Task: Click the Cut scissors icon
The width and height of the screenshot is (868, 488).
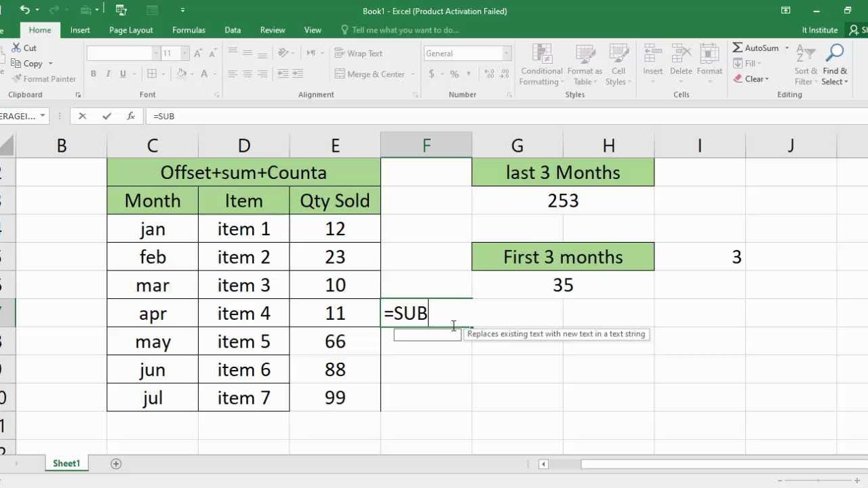Action: pos(15,48)
